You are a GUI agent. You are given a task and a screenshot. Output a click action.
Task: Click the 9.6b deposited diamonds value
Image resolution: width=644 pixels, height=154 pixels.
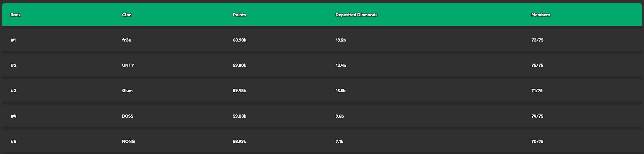(x=339, y=116)
